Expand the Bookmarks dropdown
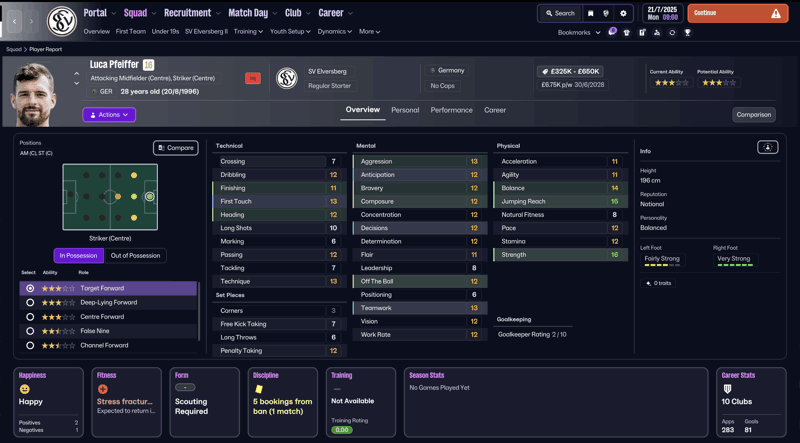The width and height of the screenshot is (800, 443). pyautogui.click(x=579, y=33)
